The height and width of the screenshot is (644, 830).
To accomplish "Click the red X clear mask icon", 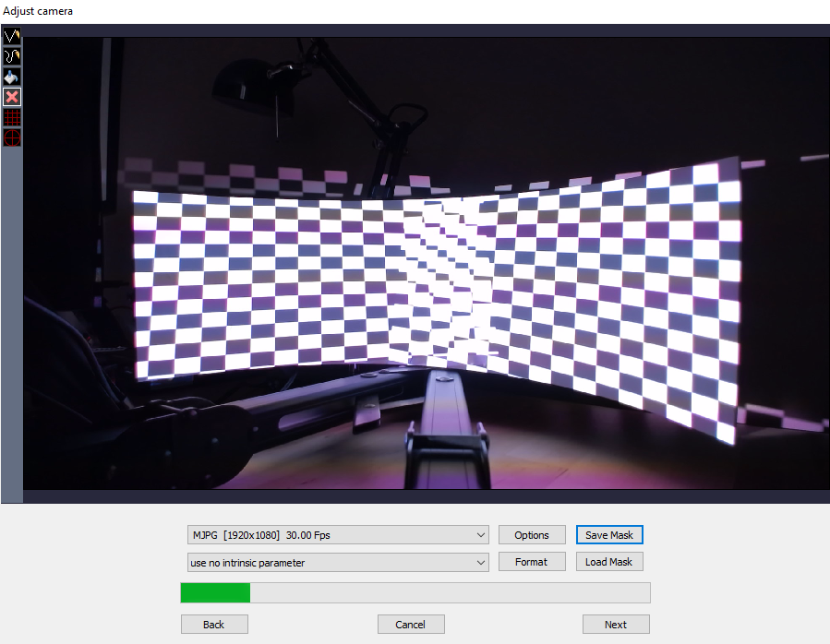I will click(12, 97).
